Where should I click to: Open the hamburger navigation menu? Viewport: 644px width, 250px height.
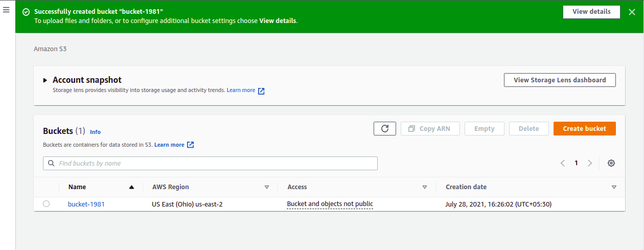click(x=6, y=10)
